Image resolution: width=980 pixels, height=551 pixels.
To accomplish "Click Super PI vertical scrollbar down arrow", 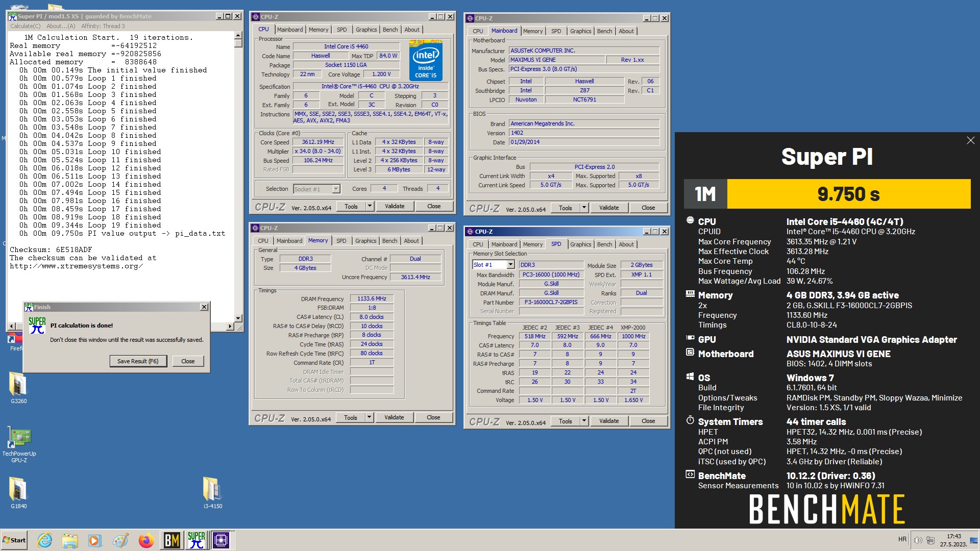I will (238, 318).
